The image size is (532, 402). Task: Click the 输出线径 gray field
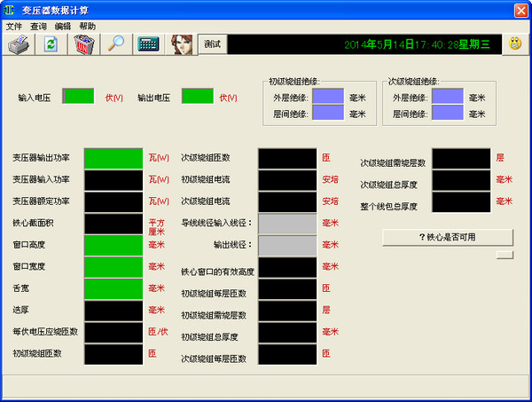coord(287,246)
